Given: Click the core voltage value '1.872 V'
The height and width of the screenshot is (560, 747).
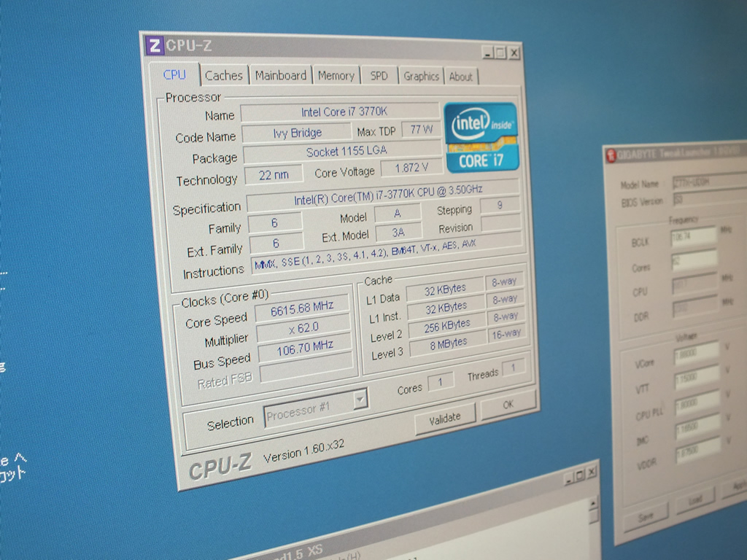Looking at the screenshot, I should pyautogui.click(x=411, y=168).
